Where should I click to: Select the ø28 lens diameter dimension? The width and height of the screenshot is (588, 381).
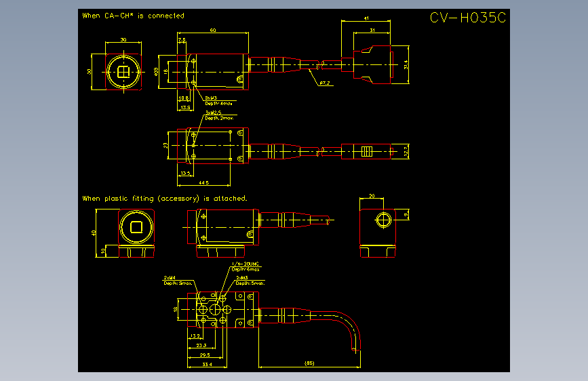point(157,72)
